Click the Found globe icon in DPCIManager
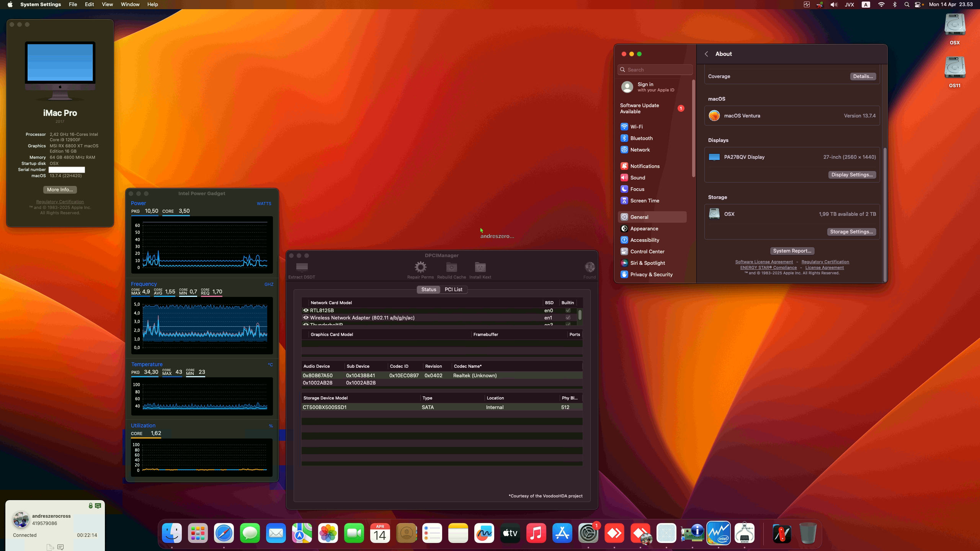The height and width of the screenshot is (551, 980). click(x=589, y=268)
